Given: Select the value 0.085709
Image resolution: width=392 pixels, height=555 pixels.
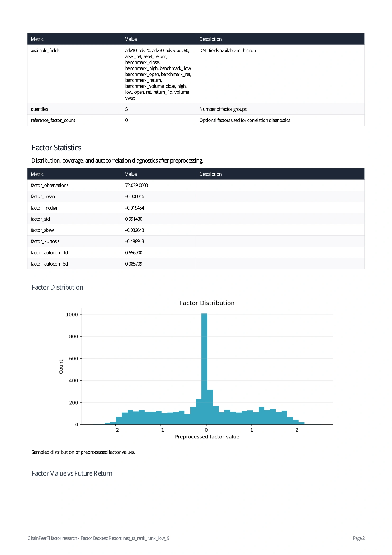Looking at the screenshot, I should click(133, 263).
